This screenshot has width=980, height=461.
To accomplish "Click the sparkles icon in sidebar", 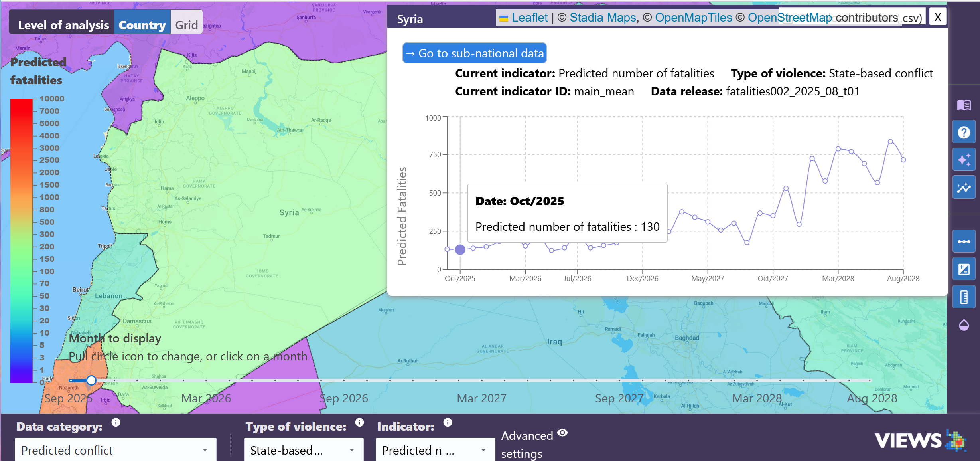I will (964, 160).
